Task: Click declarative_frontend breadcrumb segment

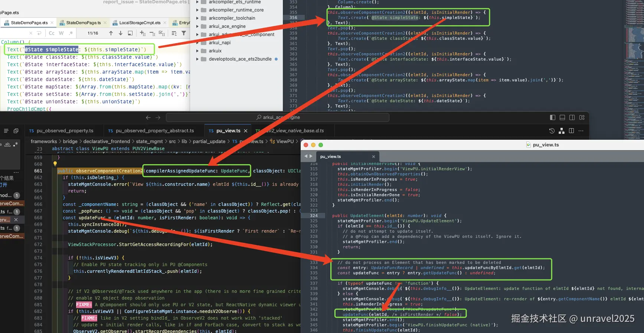Action: 107,141
